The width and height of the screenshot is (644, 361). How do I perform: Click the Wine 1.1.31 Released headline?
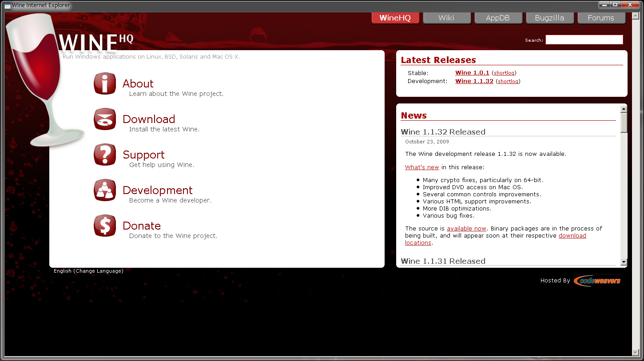[443, 261]
